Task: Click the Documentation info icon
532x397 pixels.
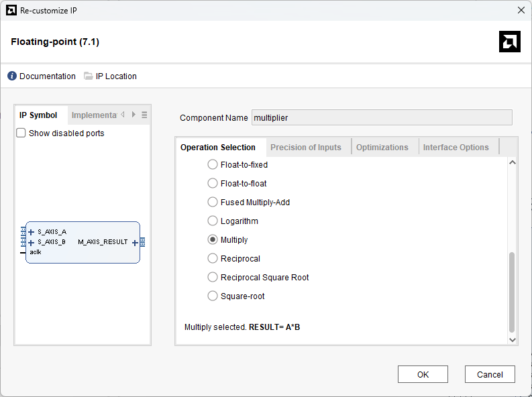Action: (12, 76)
